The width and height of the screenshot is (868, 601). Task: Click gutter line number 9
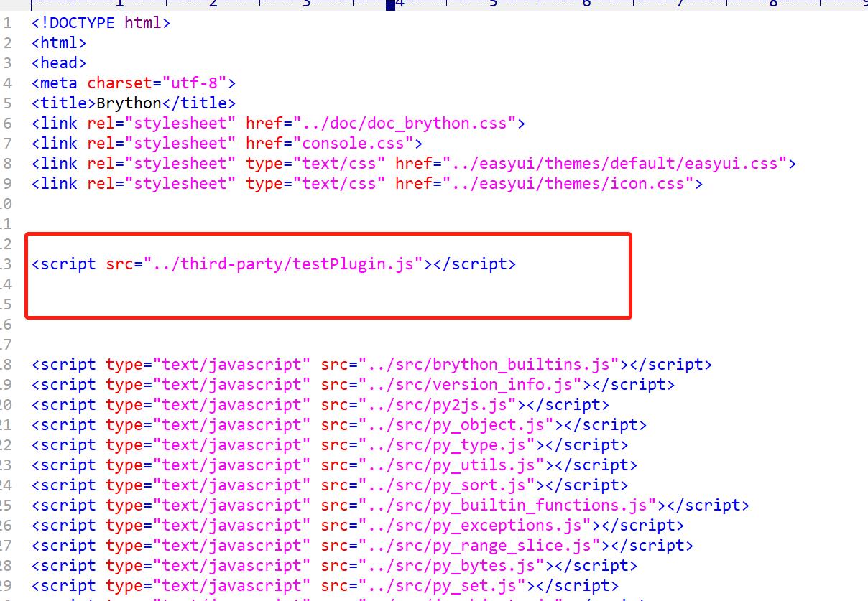(8, 184)
